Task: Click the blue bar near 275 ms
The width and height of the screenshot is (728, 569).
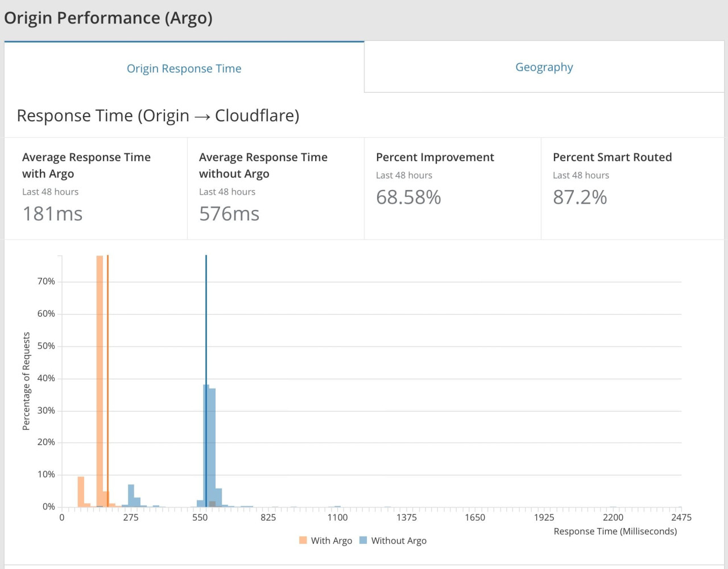Action: 131,495
